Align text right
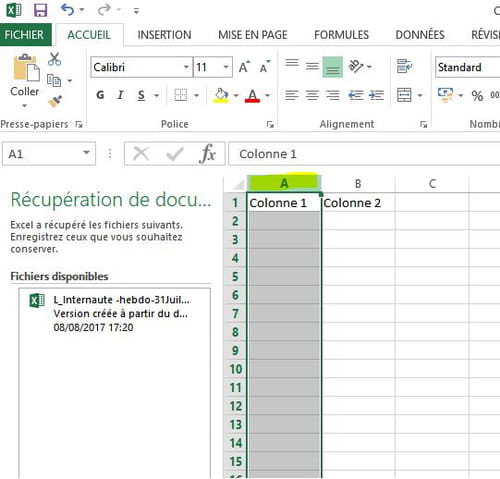 [x=332, y=95]
